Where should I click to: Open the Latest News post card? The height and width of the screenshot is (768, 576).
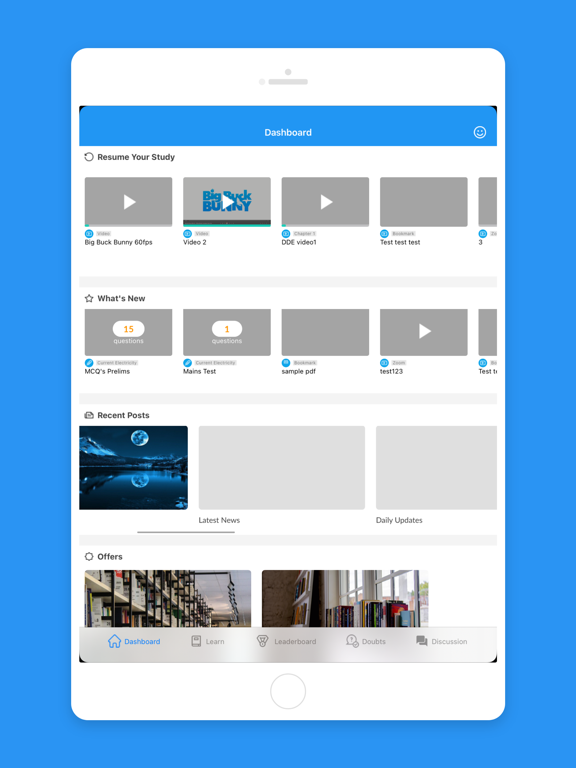pyautogui.click(x=282, y=468)
